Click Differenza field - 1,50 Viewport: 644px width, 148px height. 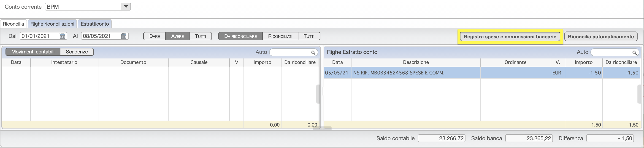tap(610, 138)
